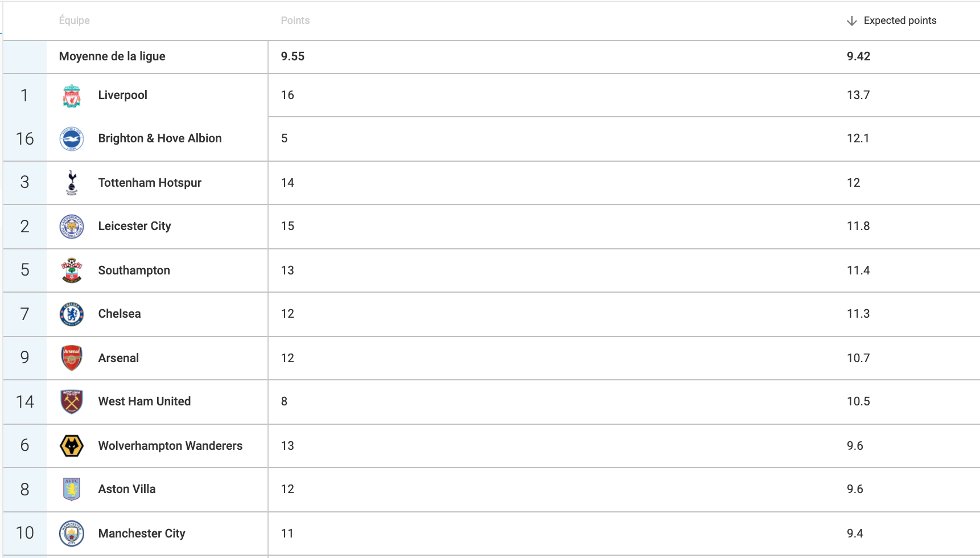Click Brighton's expected points value 12.1
The height and width of the screenshot is (558, 980).
(858, 138)
